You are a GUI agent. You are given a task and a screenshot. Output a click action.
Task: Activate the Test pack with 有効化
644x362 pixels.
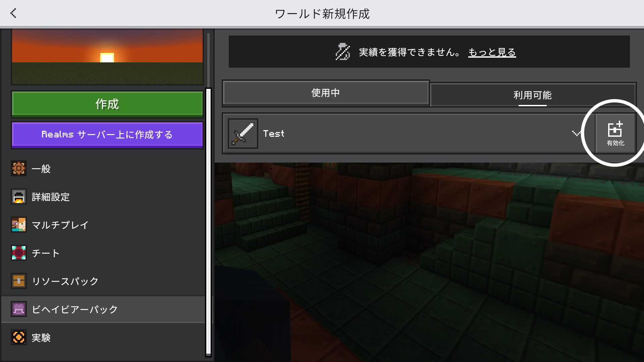click(615, 133)
